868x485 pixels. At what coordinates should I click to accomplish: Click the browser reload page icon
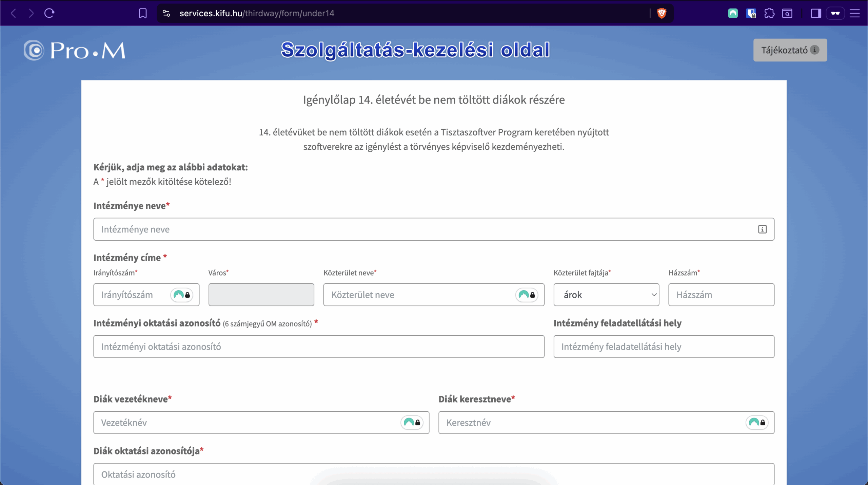(50, 13)
